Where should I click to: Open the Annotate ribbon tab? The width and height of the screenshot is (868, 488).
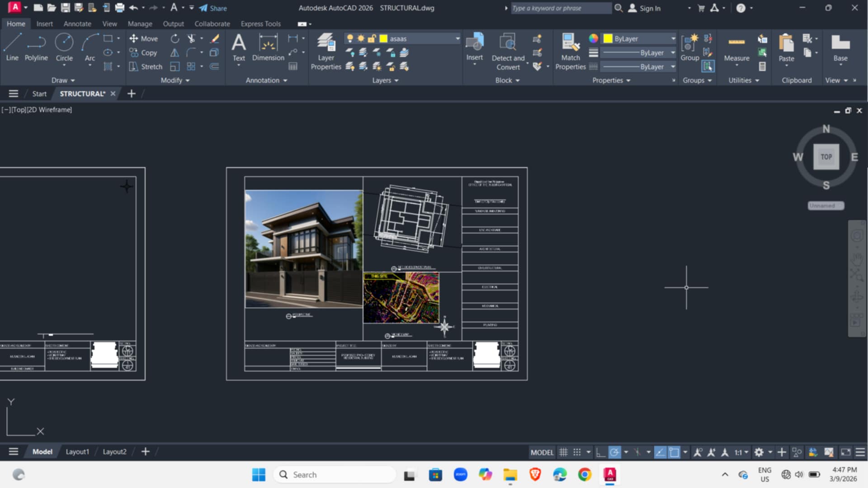[77, 24]
